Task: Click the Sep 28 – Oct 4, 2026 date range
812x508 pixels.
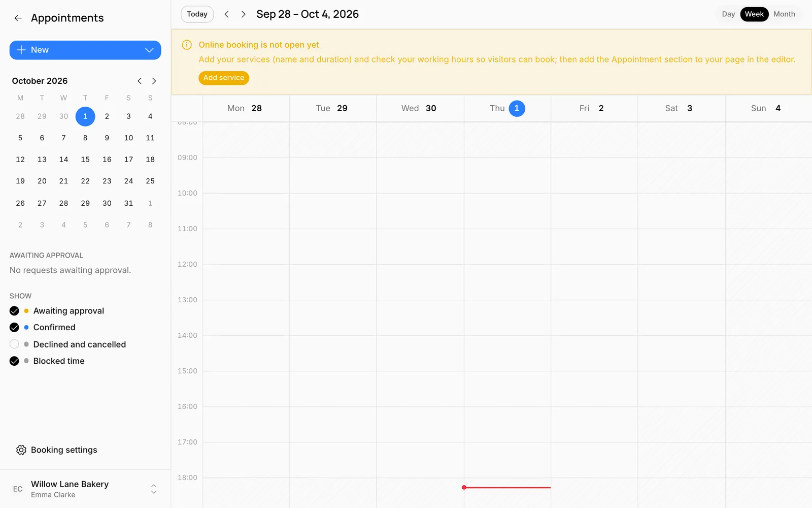Action: click(308, 14)
